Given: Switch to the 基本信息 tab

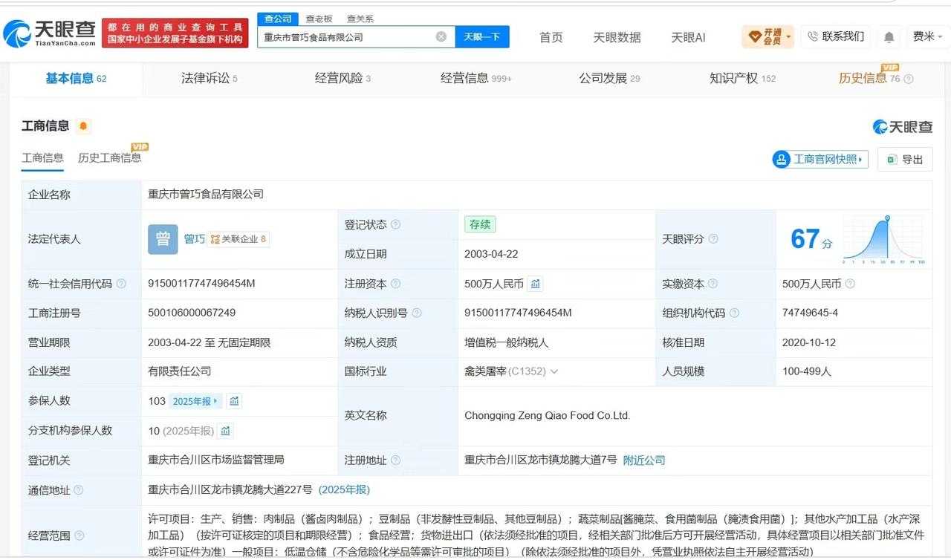Looking at the screenshot, I should tap(76, 78).
